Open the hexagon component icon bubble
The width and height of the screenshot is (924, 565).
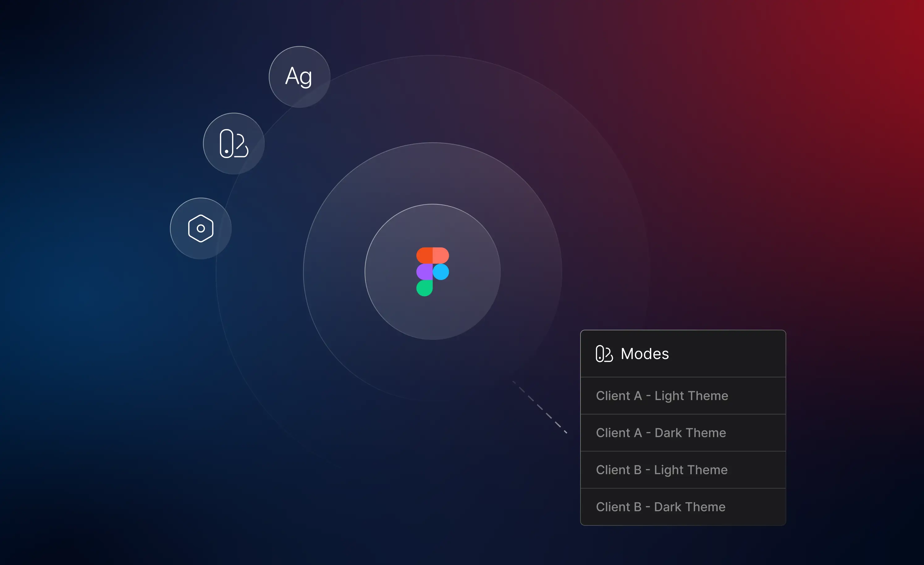(200, 228)
